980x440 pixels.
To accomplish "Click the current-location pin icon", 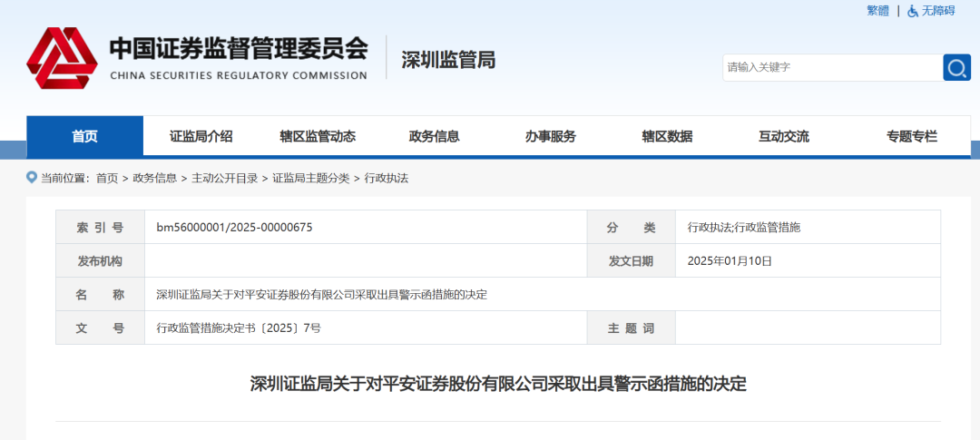I will click(x=32, y=178).
